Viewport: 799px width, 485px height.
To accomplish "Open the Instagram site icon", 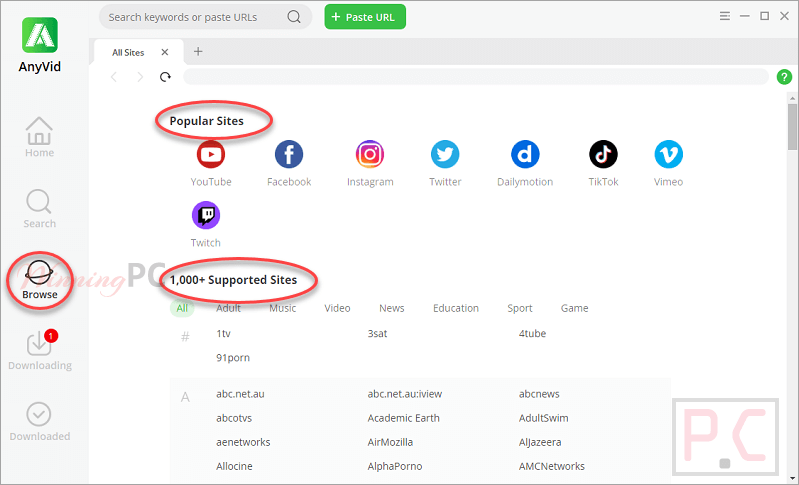I will pyautogui.click(x=370, y=154).
